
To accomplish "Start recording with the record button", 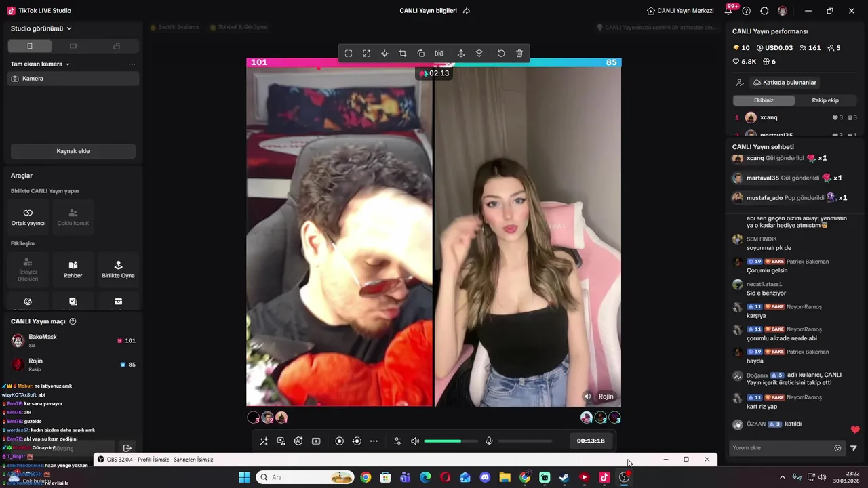I will click(x=340, y=441).
